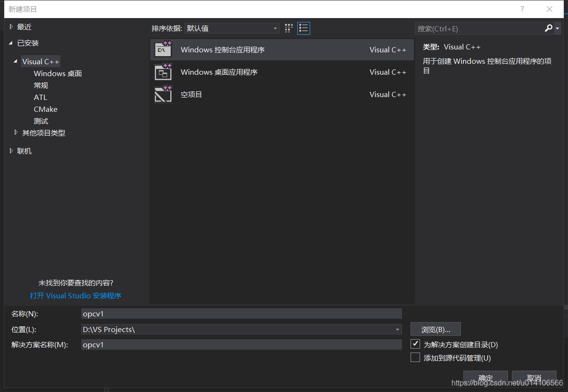Click the Windows desktop application template icon
This screenshot has height=392, width=568.
coord(163,72)
